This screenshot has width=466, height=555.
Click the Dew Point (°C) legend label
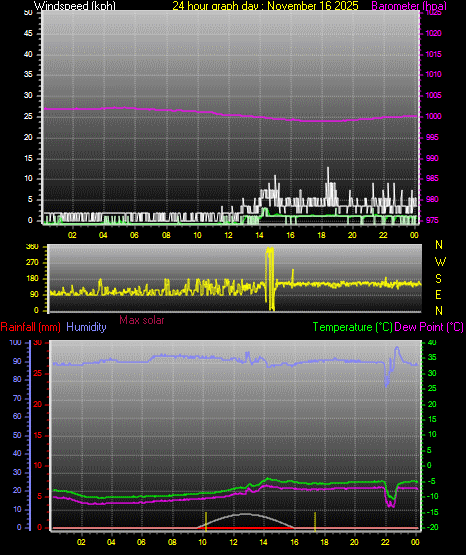pos(429,327)
